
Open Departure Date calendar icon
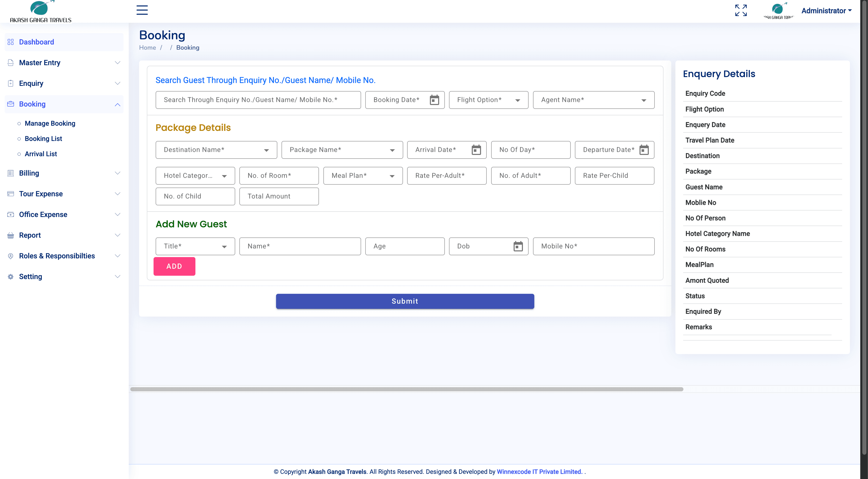(644, 150)
